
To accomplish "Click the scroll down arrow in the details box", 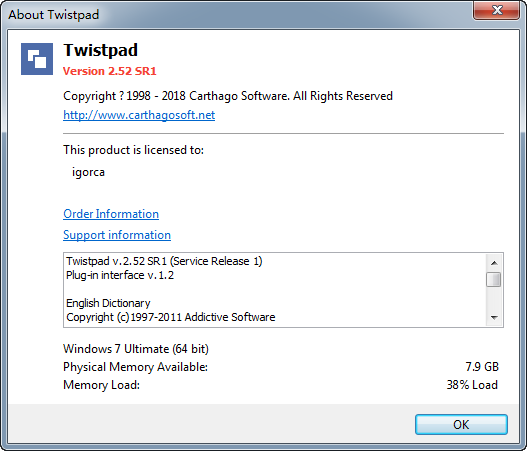I will (x=494, y=318).
